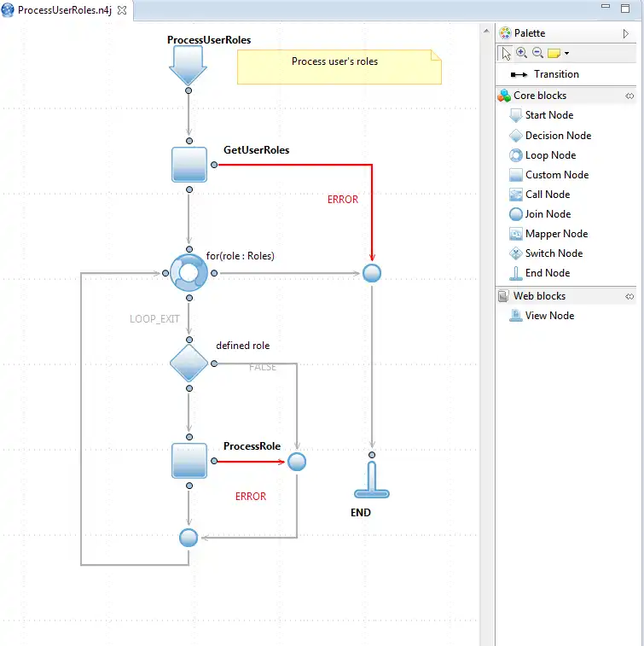This screenshot has width=644, height=646.
Task: Collapse the Core blocks drawer header
Action: click(566, 96)
